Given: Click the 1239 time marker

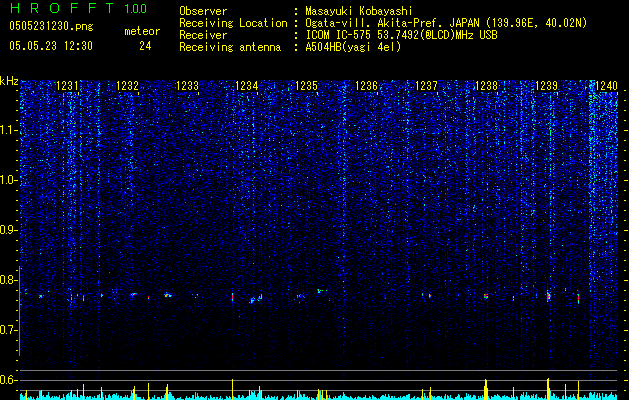Looking at the screenshot, I should click(x=546, y=86).
